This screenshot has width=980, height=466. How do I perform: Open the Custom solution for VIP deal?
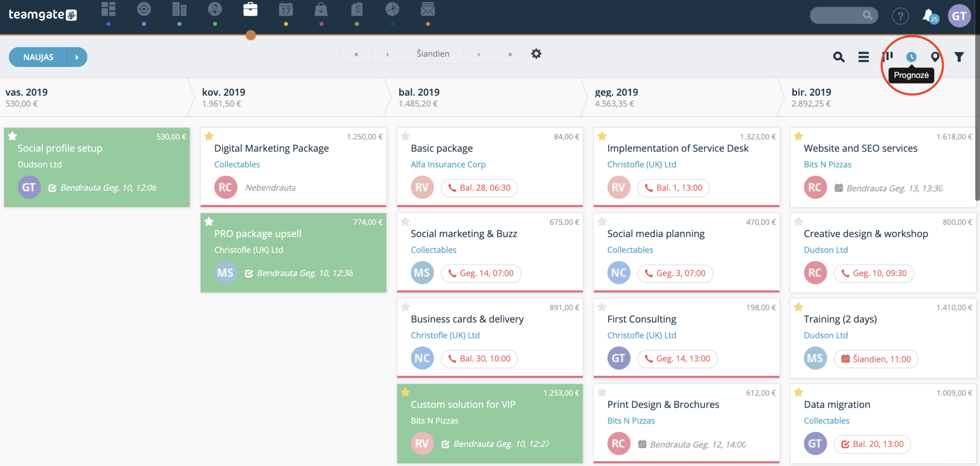(463, 405)
